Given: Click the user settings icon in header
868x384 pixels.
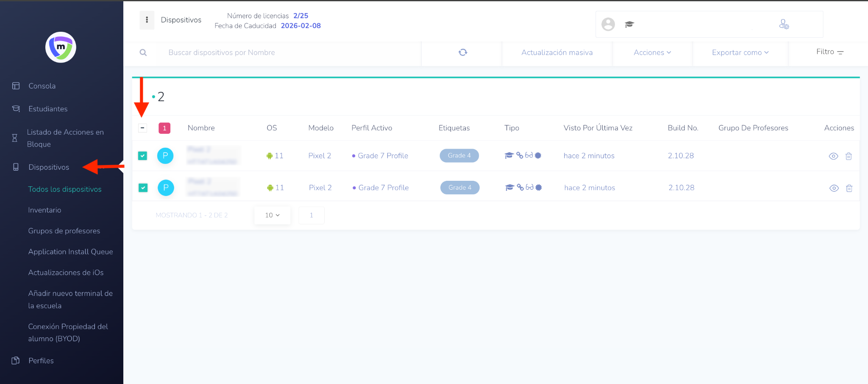Looking at the screenshot, I should (784, 25).
